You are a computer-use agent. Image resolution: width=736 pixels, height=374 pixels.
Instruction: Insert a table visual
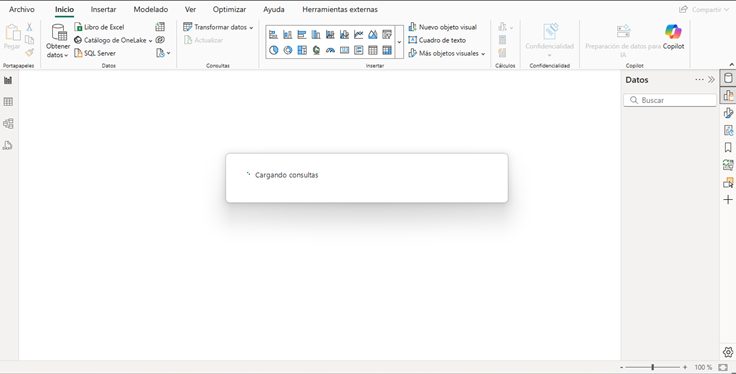pyautogui.click(x=373, y=50)
